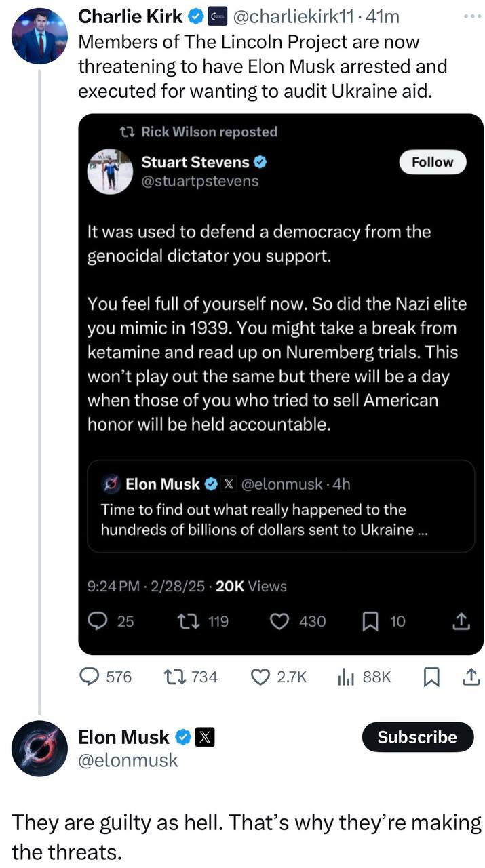View analytics showing 88K views

pyautogui.click(x=346, y=676)
